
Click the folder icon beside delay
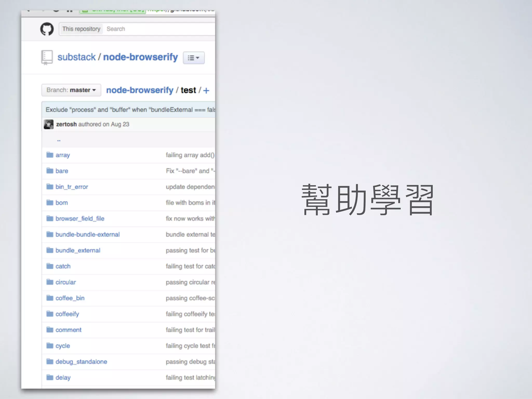click(50, 377)
